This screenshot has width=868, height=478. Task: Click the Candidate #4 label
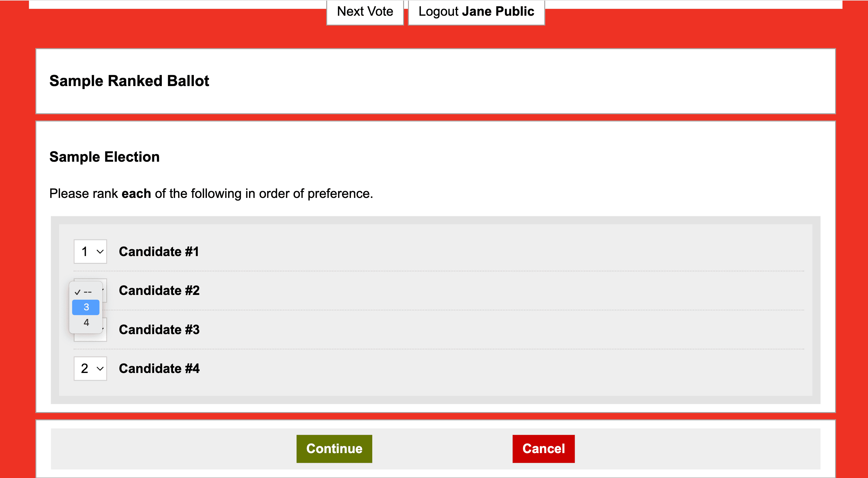coord(159,369)
